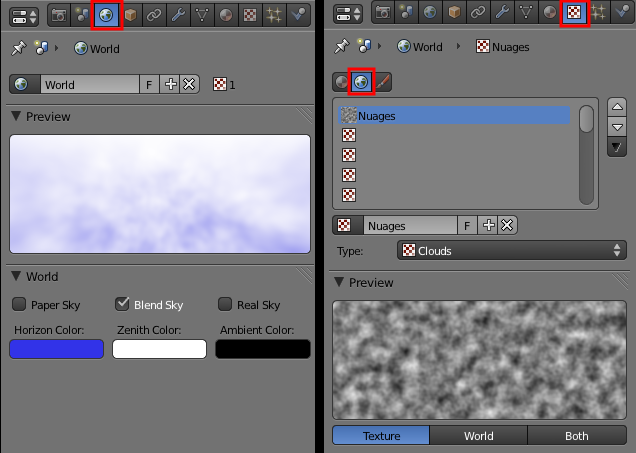
Task: Open Modifiers wrench tab in left panel
Action: (x=178, y=15)
